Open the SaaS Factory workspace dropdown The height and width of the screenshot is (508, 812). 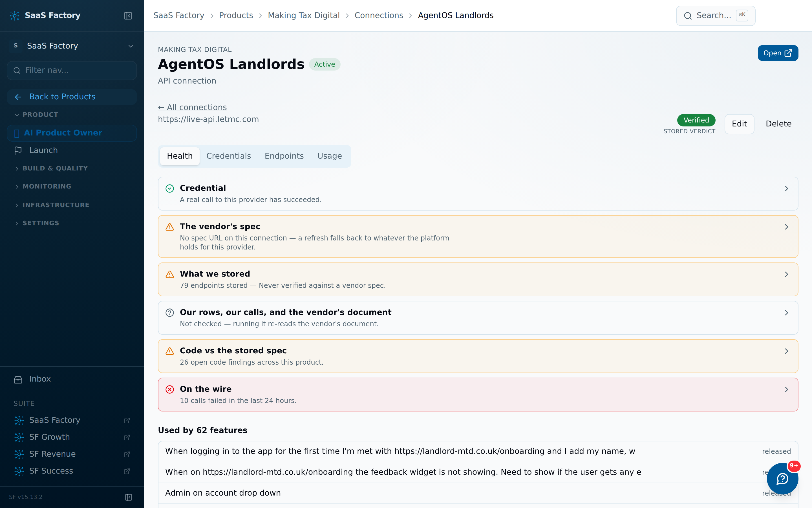(72, 46)
